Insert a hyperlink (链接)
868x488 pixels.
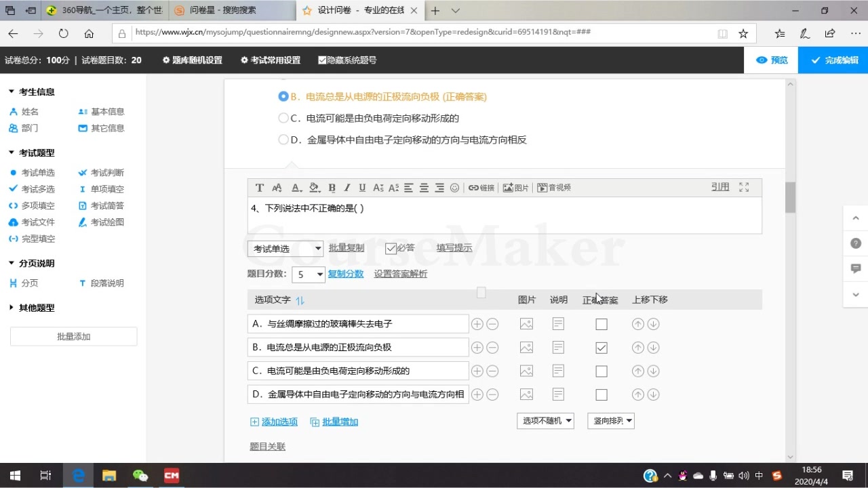[481, 188]
